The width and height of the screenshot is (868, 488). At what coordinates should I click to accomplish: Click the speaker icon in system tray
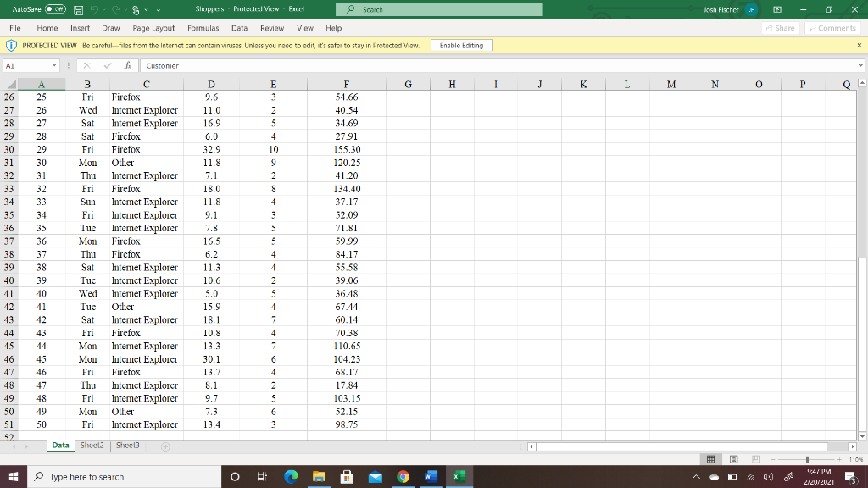[768, 476]
